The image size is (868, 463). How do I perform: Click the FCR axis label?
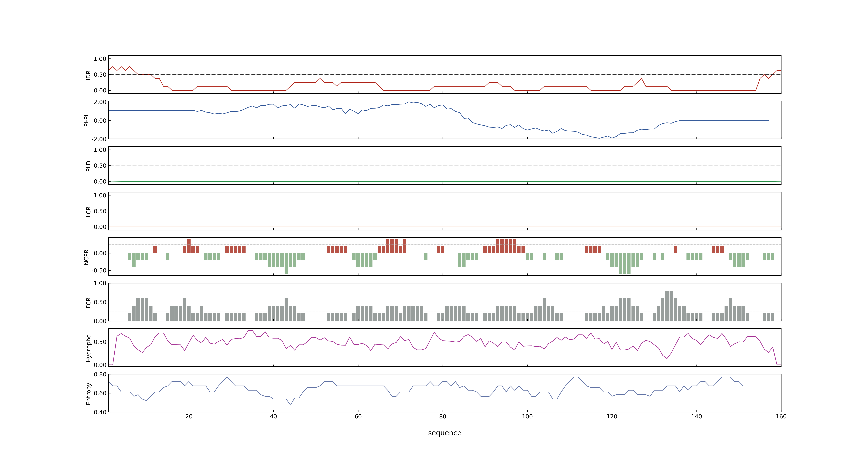88,302
